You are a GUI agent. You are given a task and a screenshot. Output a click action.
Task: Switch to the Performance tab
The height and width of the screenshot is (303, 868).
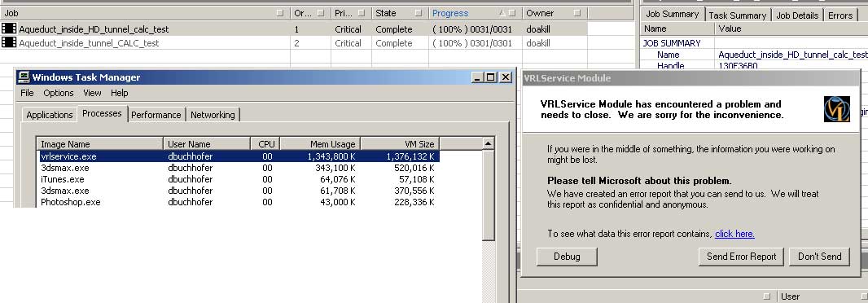[156, 115]
